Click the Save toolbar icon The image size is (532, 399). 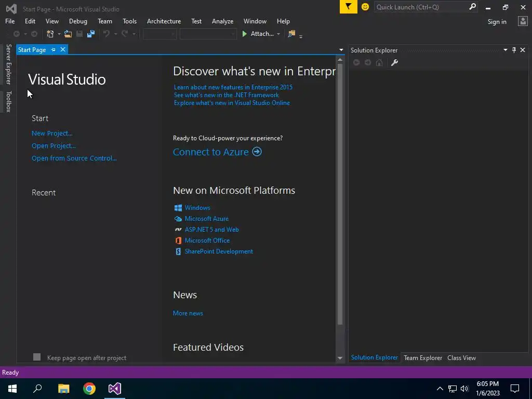coord(79,34)
